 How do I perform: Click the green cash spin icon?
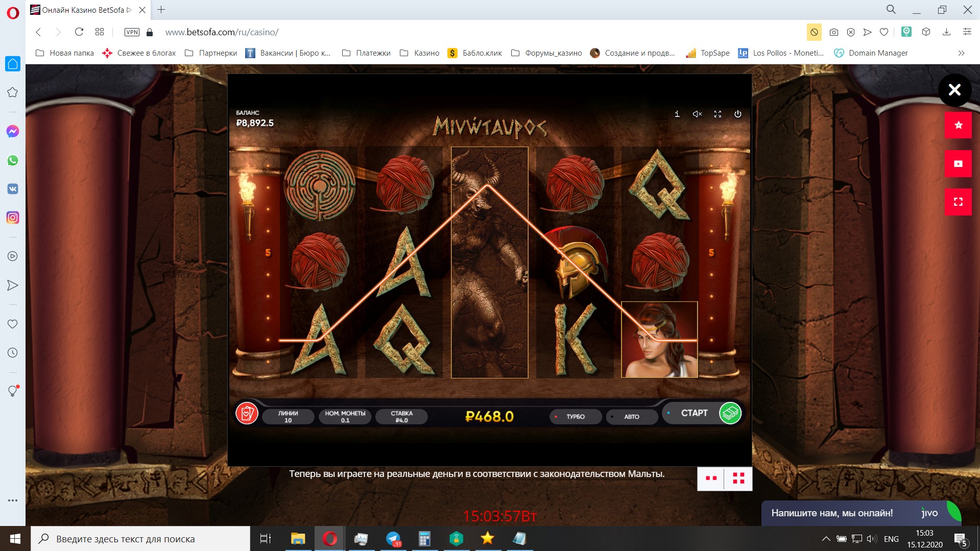pos(730,413)
